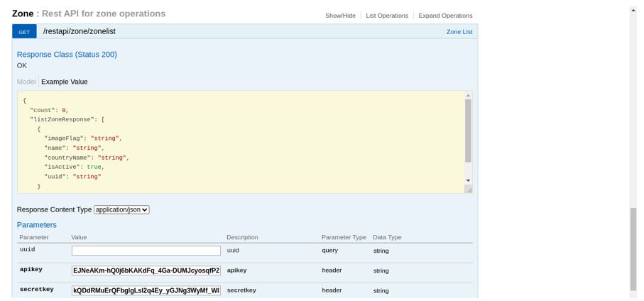Click the "Response Class (Status 200)" heading
Viewport: 644px width, 301px height.
point(67,55)
